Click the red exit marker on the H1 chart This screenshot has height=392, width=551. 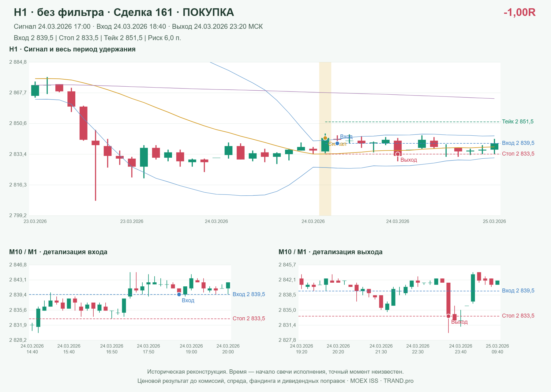coord(398,154)
